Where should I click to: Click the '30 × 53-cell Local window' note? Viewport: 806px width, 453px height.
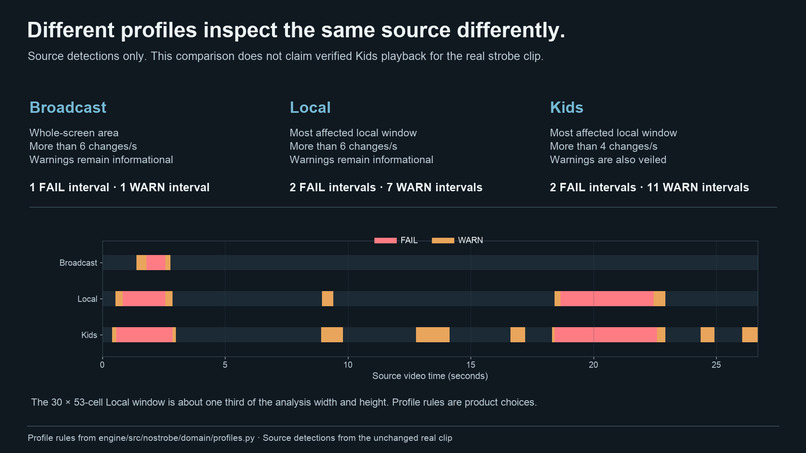point(284,402)
